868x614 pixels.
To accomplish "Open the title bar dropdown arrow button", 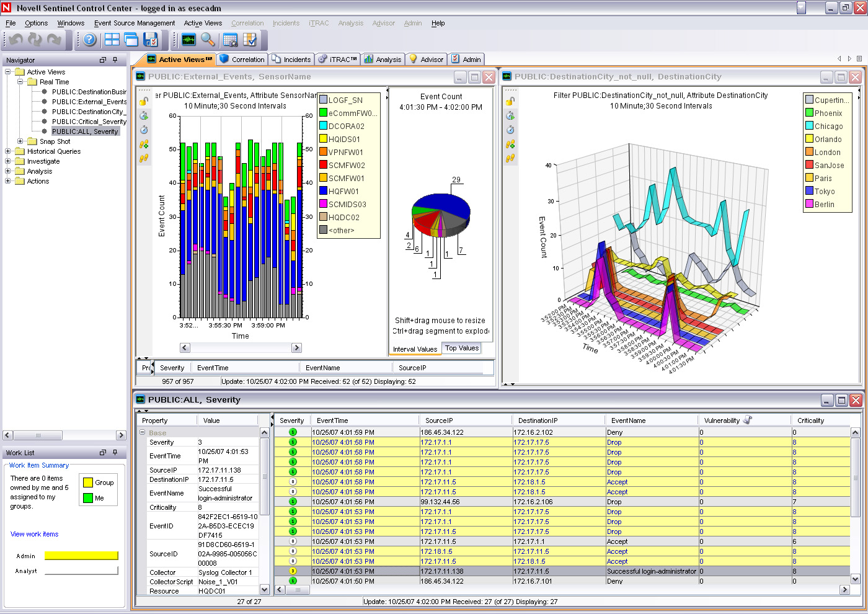I will point(801,8).
